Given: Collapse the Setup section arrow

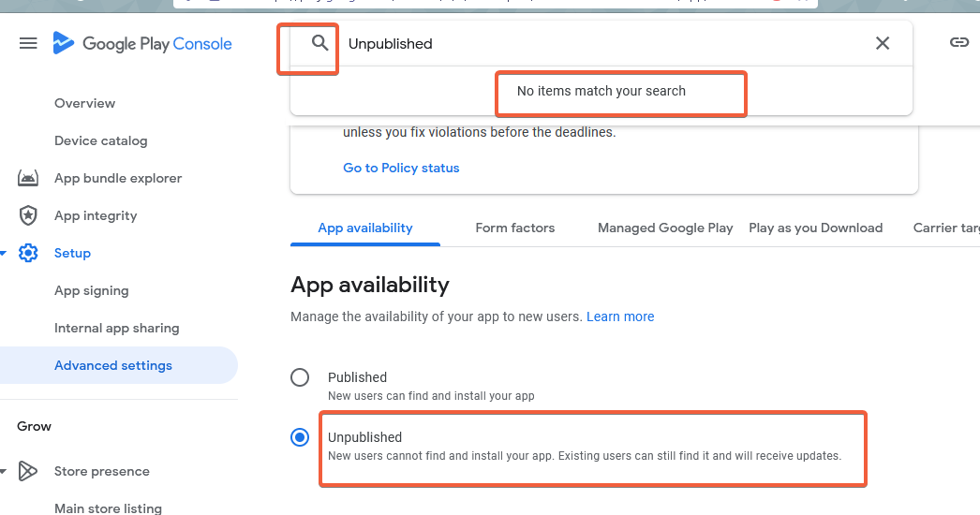Looking at the screenshot, I should tap(4, 253).
